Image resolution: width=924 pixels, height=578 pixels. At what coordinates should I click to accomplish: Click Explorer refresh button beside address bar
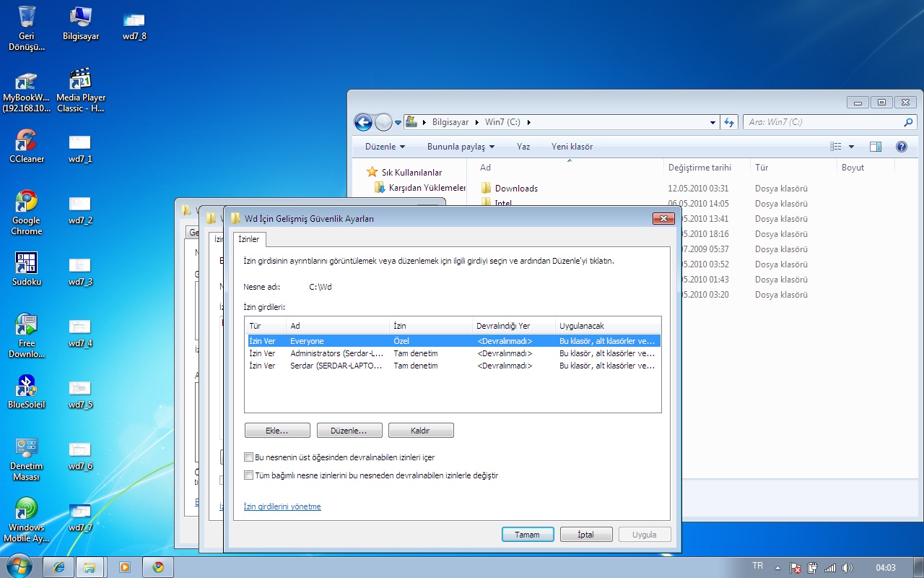click(729, 122)
